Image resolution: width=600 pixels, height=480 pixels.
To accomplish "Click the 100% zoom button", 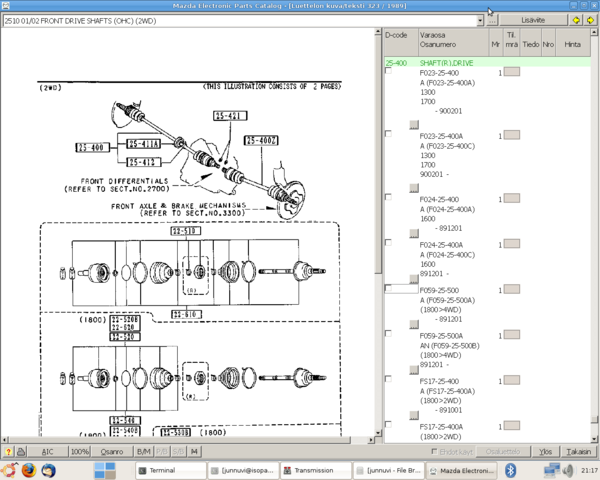I will [80, 452].
